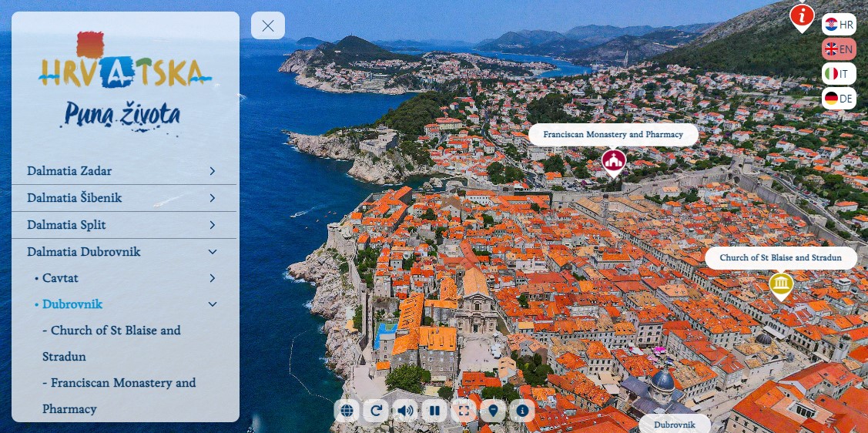Open Franciscan Monastery and Pharmacy in menu

point(119,396)
